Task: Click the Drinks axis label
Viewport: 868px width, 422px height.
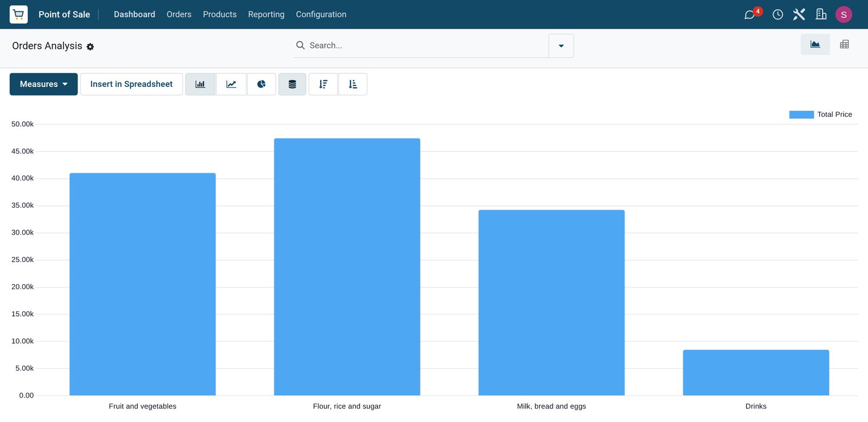Action: pyautogui.click(x=756, y=406)
